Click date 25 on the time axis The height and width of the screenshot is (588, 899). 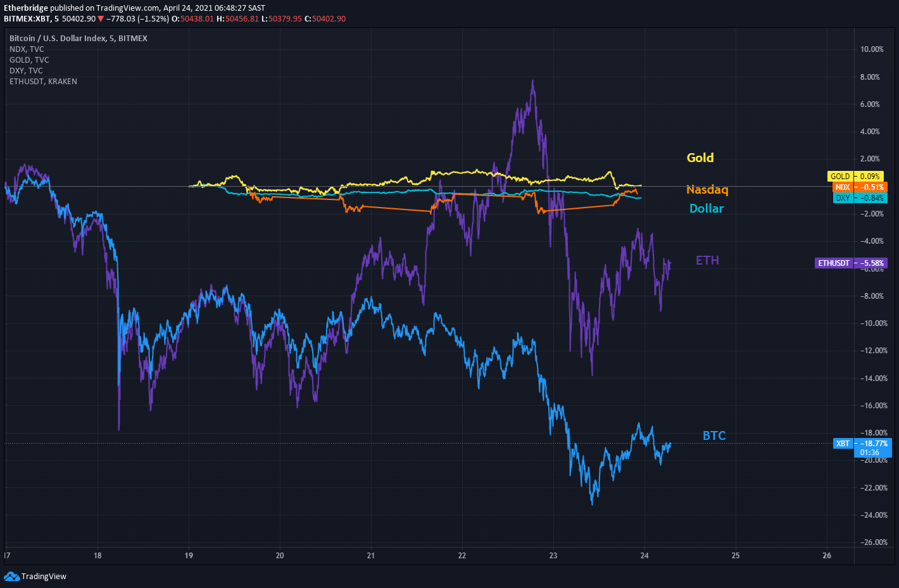pos(736,556)
